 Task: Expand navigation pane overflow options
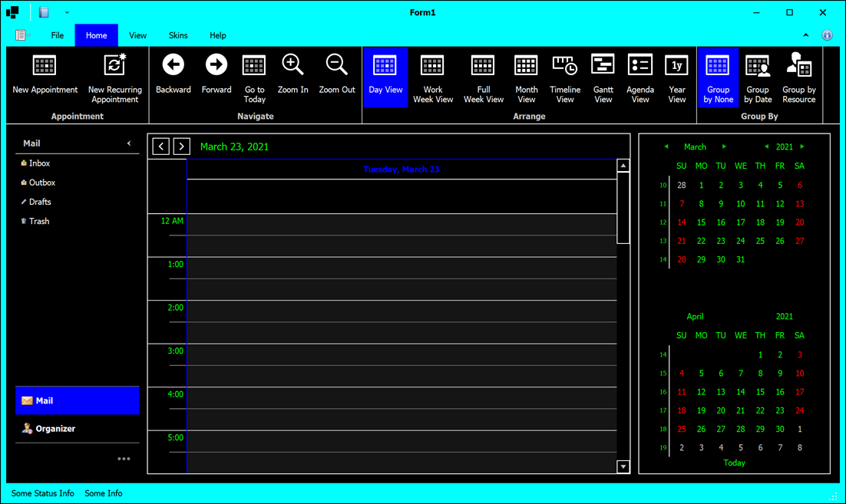point(124,459)
